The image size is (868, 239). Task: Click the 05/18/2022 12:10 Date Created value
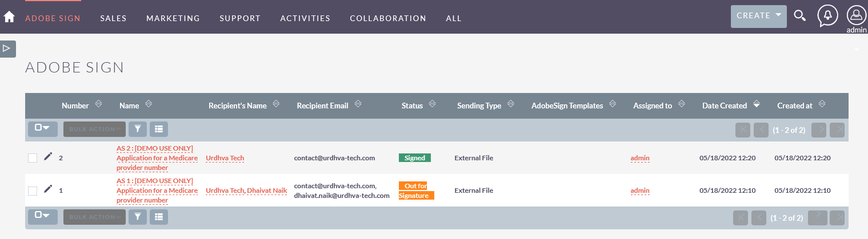pyautogui.click(x=727, y=191)
